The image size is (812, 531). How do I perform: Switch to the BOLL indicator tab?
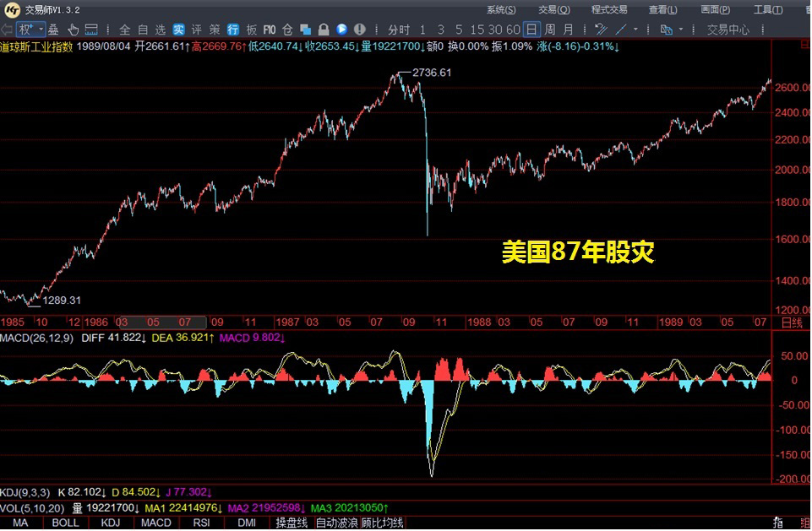pyautogui.click(x=65, y=523)
